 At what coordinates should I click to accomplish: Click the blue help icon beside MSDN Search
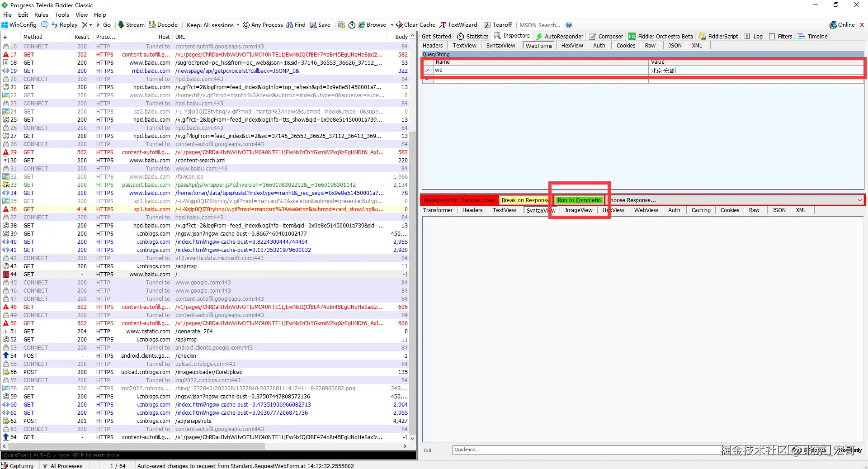click(569, 25)
